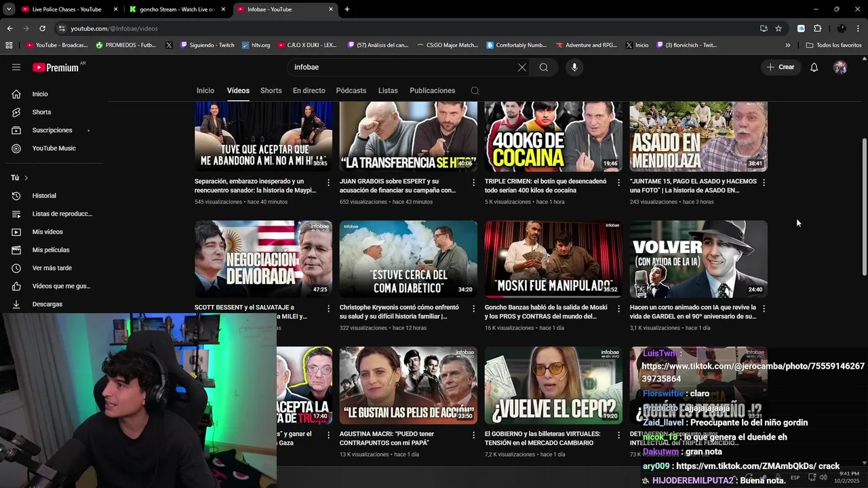Open new Chrome tab
This screenshot has height=488, width=868.
tap(347, 9)
